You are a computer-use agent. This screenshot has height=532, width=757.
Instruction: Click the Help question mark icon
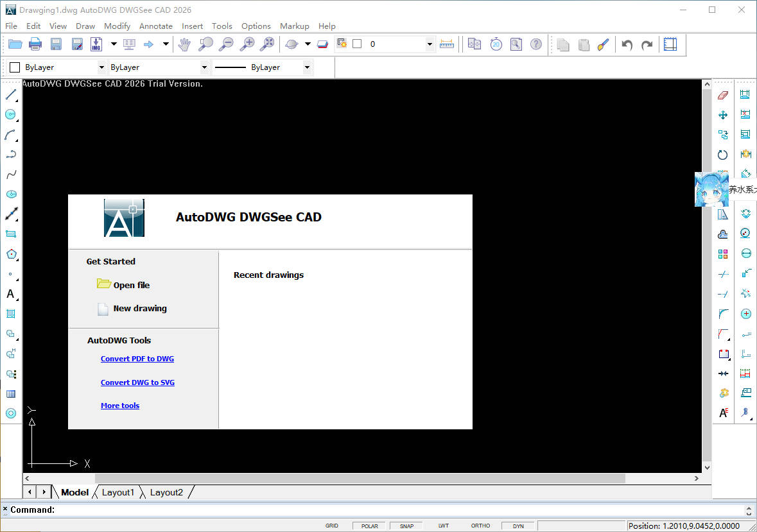[536, 44]
